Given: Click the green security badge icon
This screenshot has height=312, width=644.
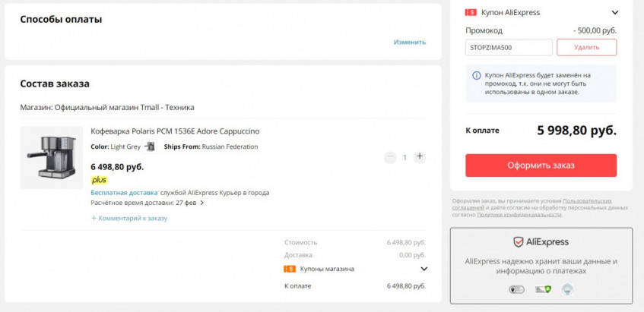Looking at the screenshot, I should tap(542, 289).
